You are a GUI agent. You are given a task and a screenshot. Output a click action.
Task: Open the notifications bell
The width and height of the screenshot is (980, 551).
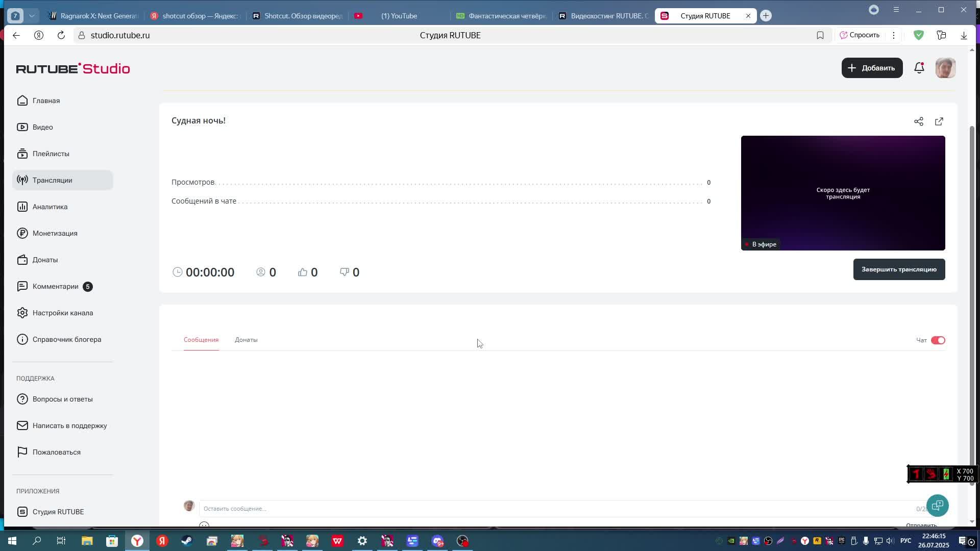point(919,68)
